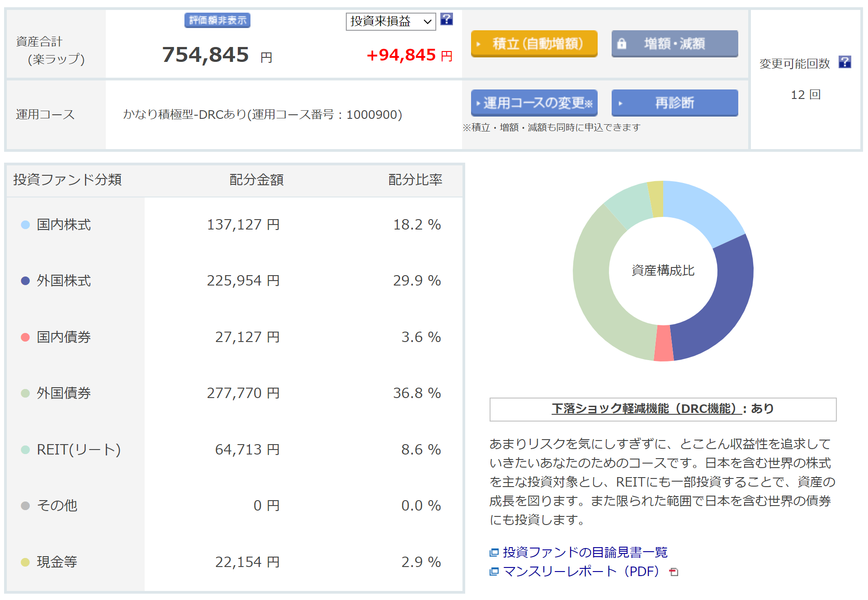Click lock icon on 増額・減額 button
Viewport: 868px width, 600px height.
[622, 44]
